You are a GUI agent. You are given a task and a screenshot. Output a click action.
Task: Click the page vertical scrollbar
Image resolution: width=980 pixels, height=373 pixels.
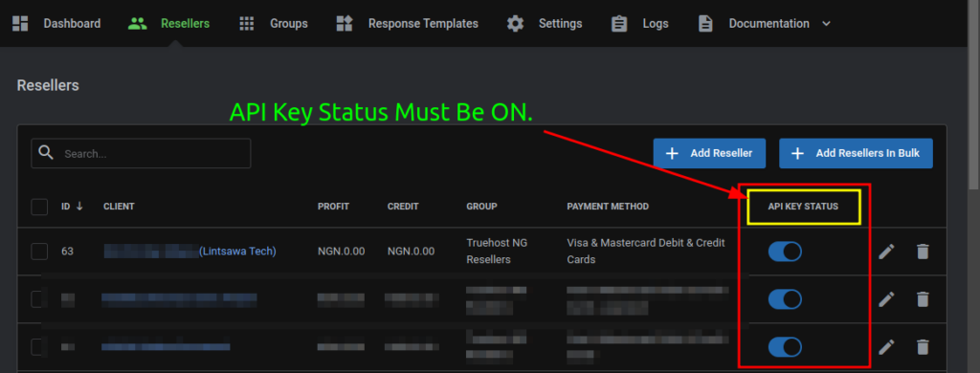tap(973, 94)
